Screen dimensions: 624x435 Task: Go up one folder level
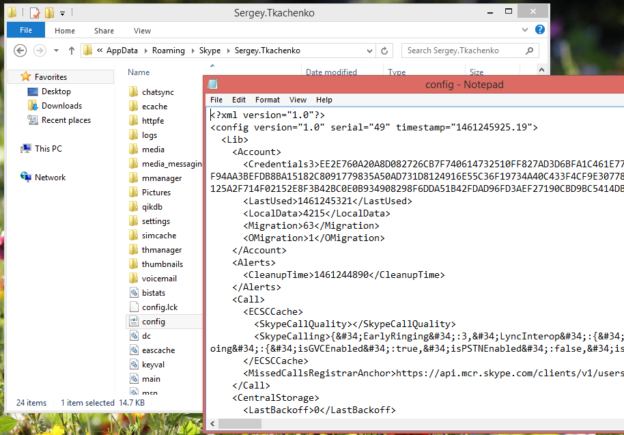point(71,51)
